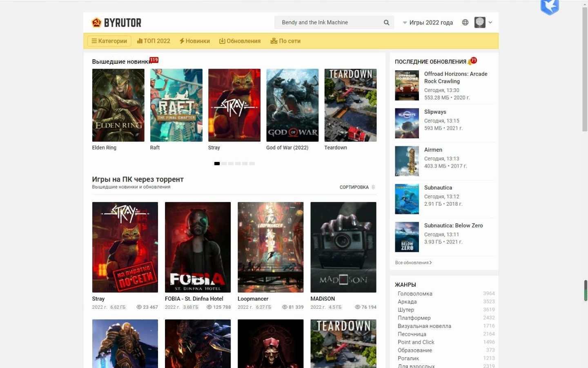Open the Elden Ring cover in carousel
Screen dimensions: 588x368
118,105
